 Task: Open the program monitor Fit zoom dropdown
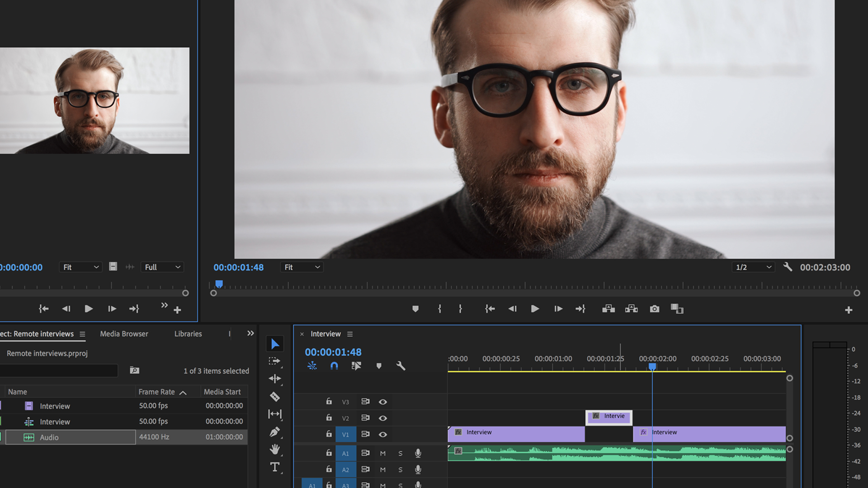(302, 267)
